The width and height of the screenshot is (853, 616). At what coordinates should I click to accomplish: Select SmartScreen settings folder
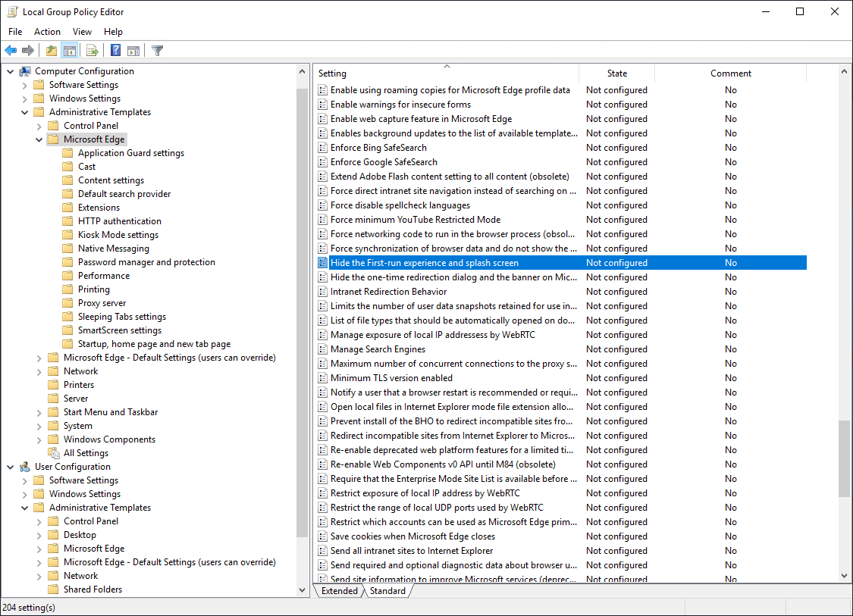pos(120,330)
